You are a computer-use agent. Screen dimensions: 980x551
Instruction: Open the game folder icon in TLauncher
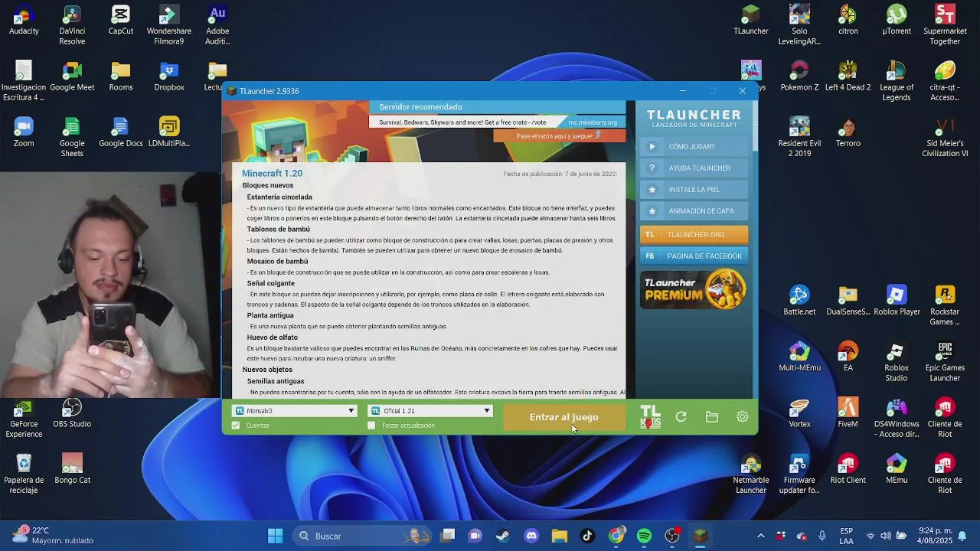tap(712, 417)
